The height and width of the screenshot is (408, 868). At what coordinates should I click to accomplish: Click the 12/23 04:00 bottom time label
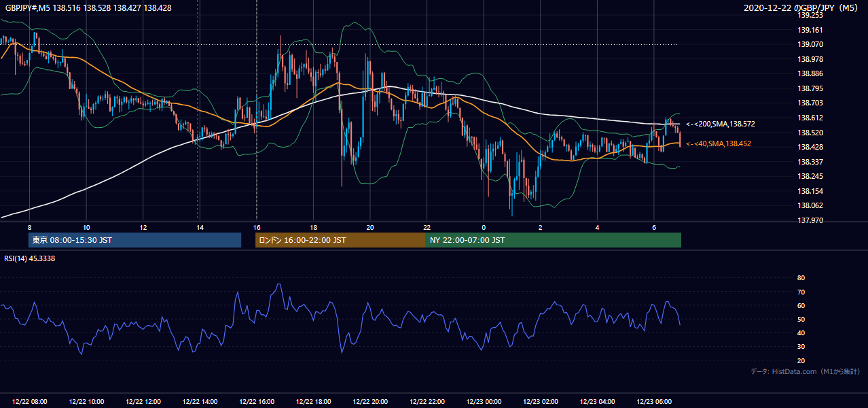pos(597,402)
